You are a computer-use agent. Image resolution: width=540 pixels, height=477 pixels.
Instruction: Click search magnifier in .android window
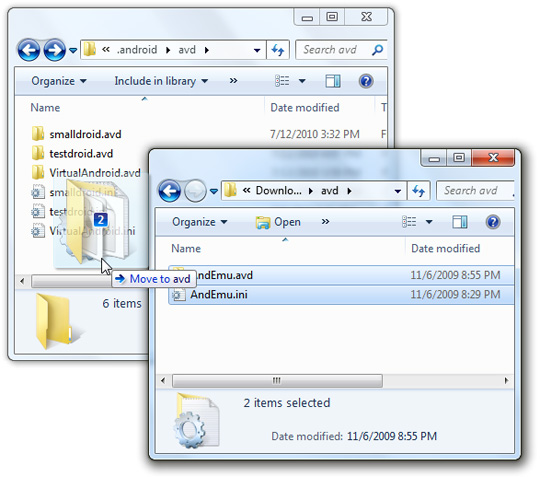pyautogui.click(x=378, y=50)
